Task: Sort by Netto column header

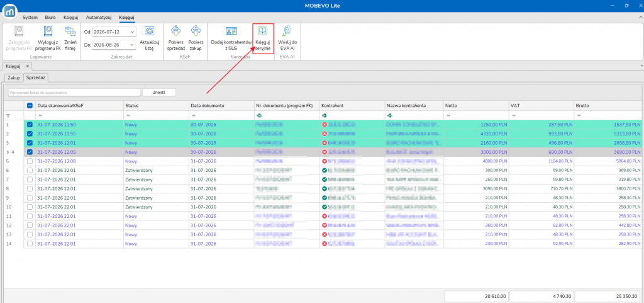Action: click(x=476, y=106)
